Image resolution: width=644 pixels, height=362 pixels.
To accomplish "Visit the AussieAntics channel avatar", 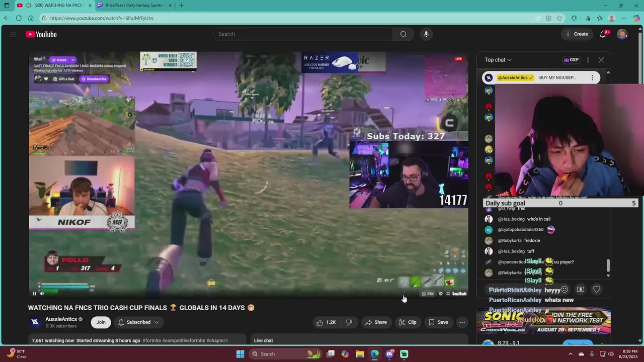I will click(35, 322).
